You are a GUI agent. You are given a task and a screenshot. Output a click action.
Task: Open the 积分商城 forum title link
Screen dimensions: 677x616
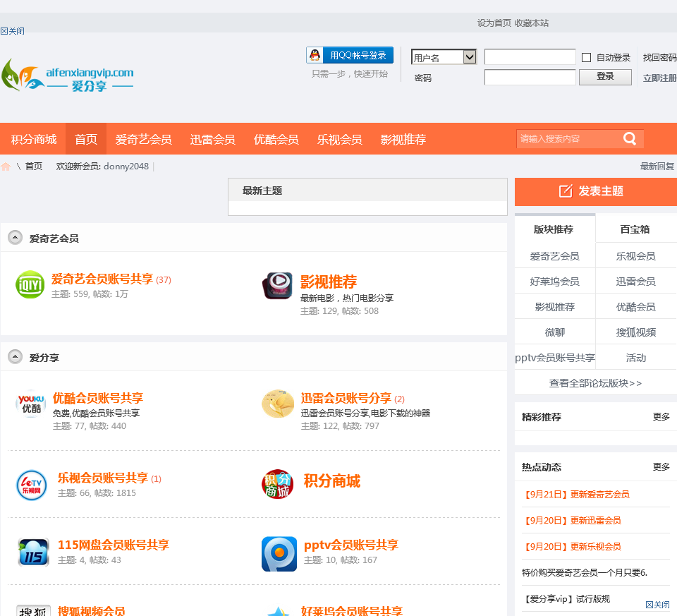(332, 481)
